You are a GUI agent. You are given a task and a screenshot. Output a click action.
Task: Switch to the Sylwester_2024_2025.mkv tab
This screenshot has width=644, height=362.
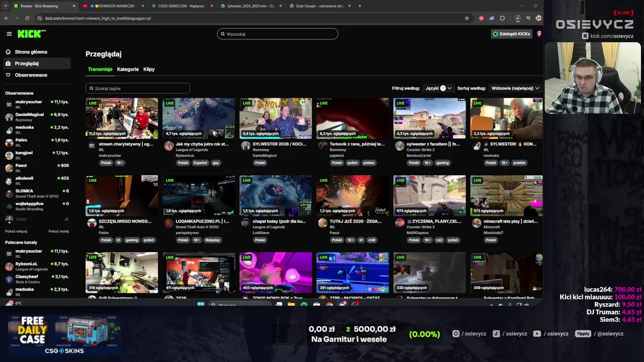[251, 6]
